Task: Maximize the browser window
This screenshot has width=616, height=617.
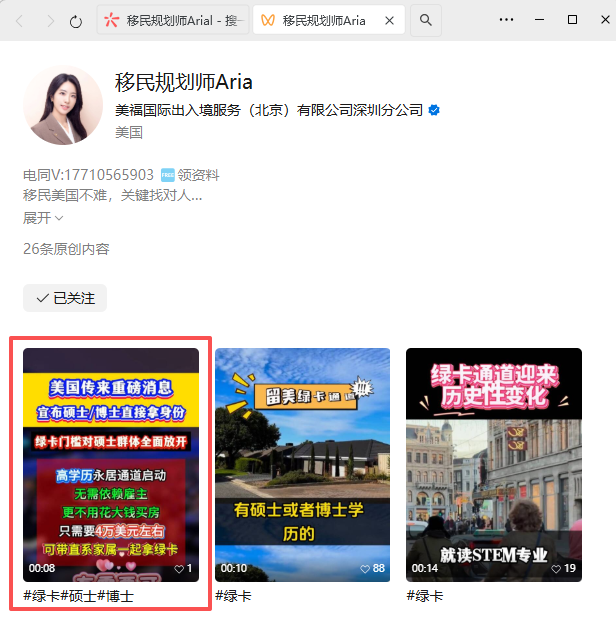Action: click(x=572, y=20)
